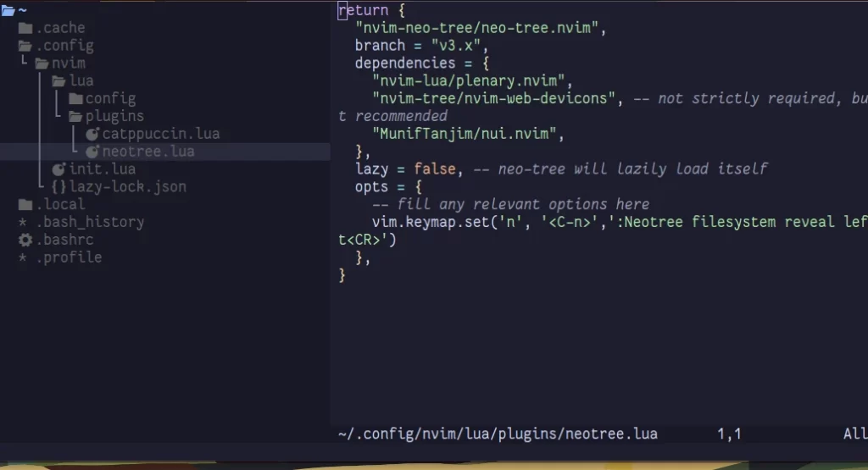Click the "nvim-lua/plenary.nvim" string
The height and width of the screenshot is (470, 868).
(x=469, y=80)
